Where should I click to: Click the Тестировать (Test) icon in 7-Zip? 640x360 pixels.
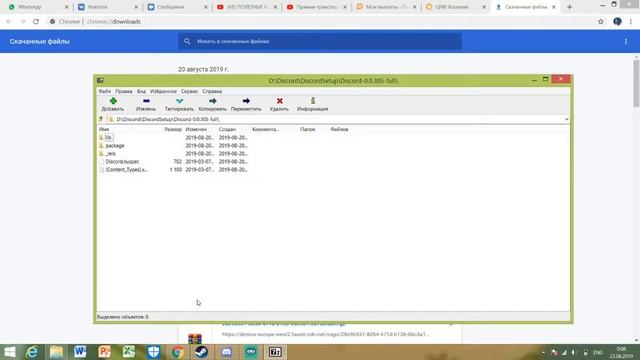(x=179, y=101)
